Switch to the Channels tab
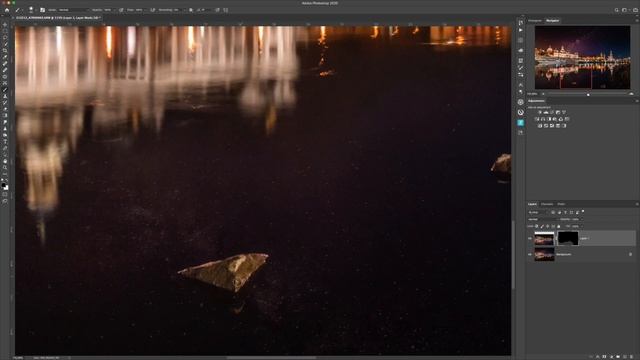640x360 pixels. (x=547, y=204)
